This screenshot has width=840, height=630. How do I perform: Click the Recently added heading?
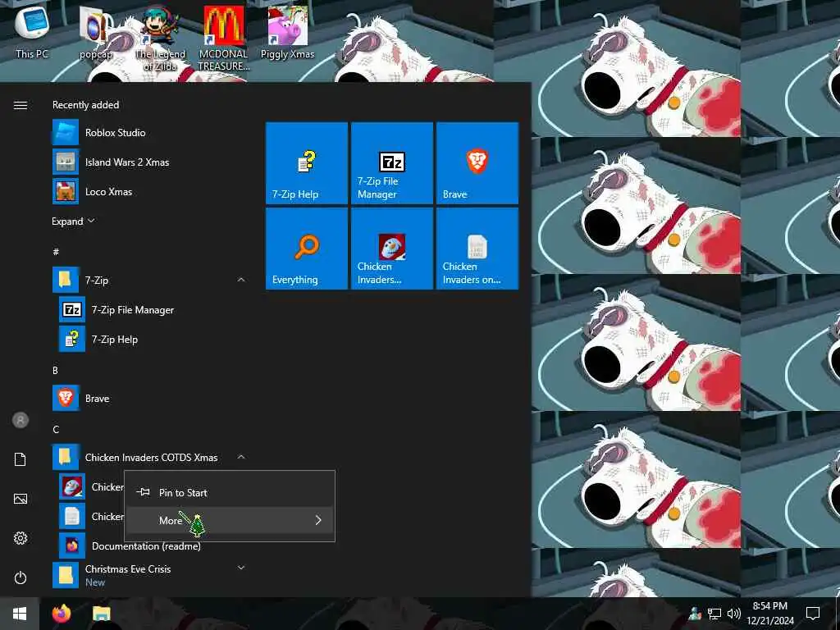tap(85, 105)
